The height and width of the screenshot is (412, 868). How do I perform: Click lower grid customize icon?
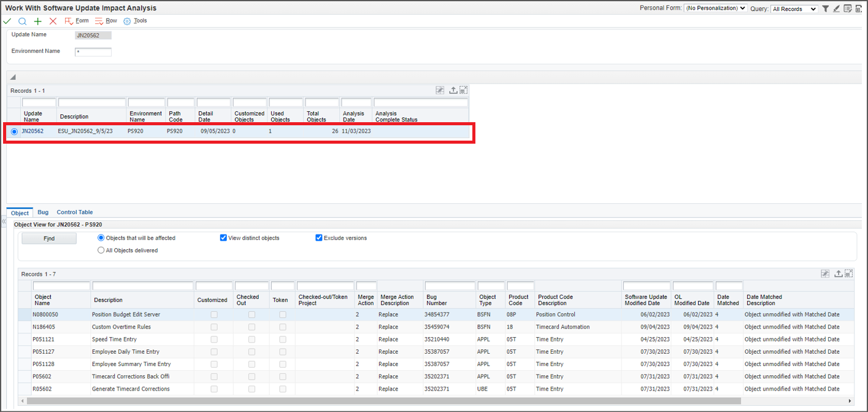click(x=825, y=274)
